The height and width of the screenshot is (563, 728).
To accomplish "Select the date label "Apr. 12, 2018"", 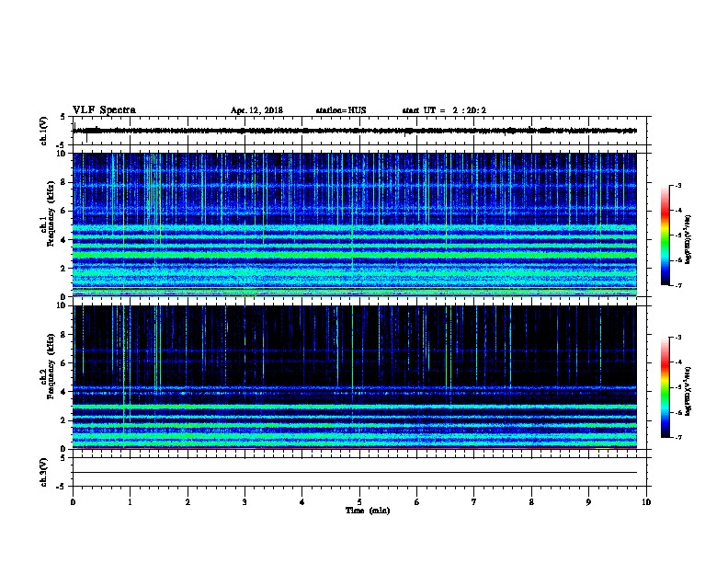I will click(256, 110).
